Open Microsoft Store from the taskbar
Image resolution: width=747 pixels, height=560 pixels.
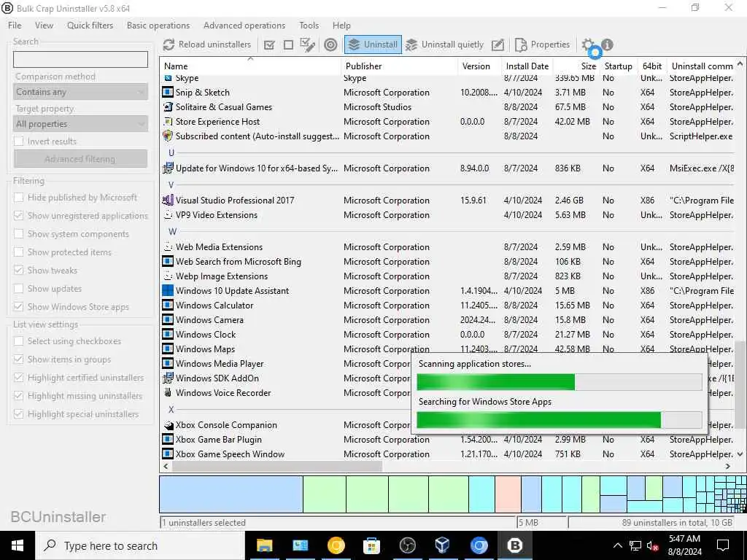371,545
